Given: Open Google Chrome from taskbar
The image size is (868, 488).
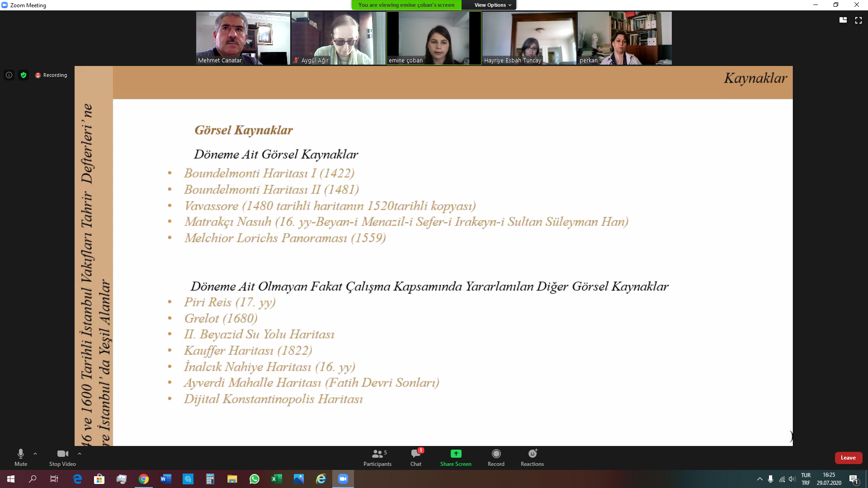Looking at the screenshot, I should pos(144,479).
